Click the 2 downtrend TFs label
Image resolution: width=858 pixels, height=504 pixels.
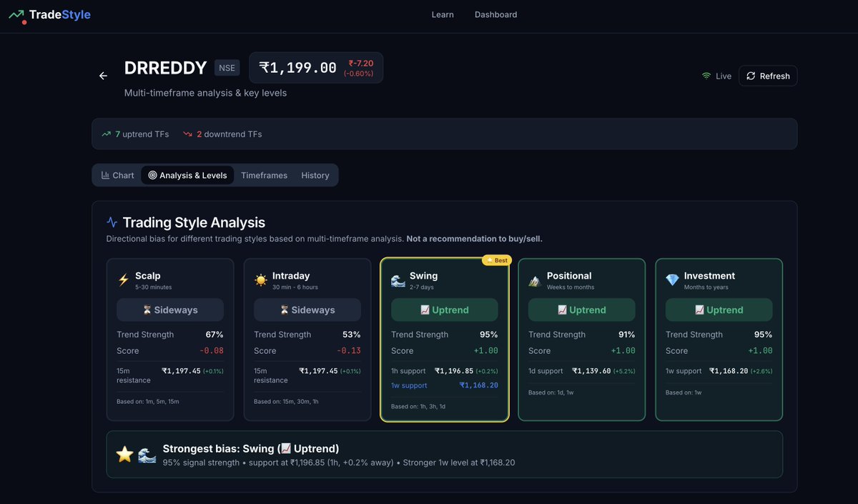(x=229, y=134)
